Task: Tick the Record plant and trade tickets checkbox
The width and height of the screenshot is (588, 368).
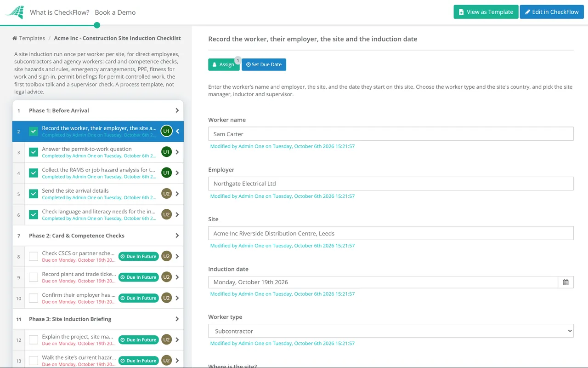Action: (34, 277)
